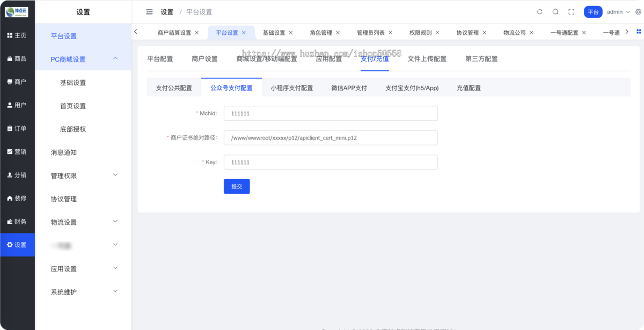Switch to the 支付/充值 tab

(375, 58)
